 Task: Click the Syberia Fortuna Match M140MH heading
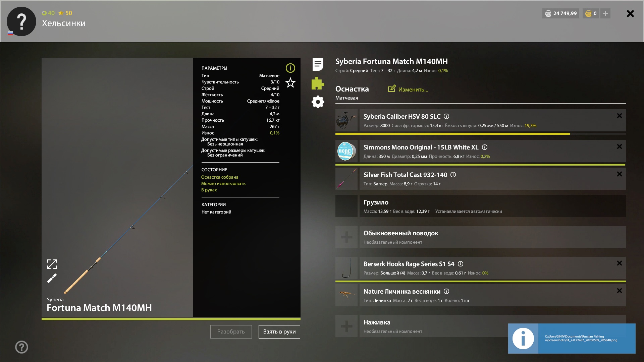click(x=391, y=61)
